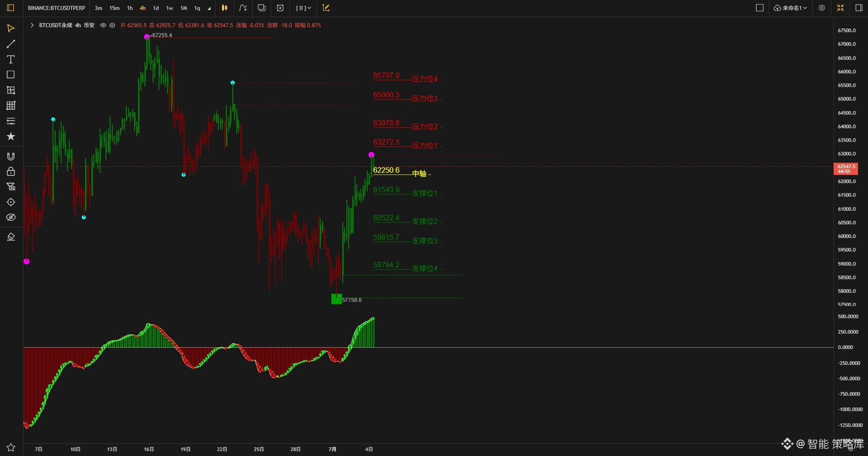Viewport: 868px width, 456px height.
Task: Click the magenta high marker at 67255.4
Action: [x=147, y=37]
